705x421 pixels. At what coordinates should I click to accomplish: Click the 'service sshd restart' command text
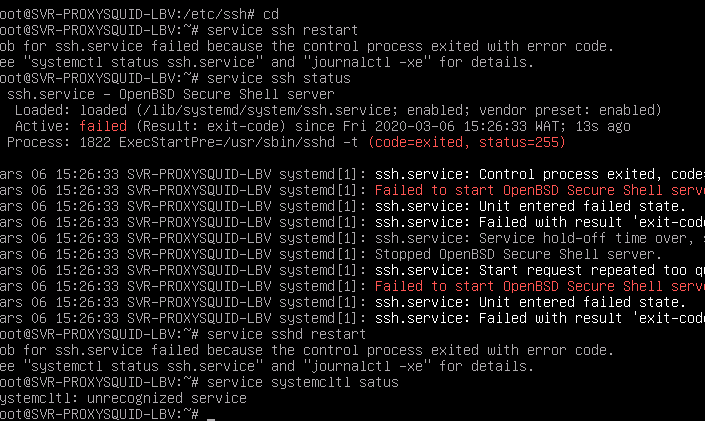[x=286, y=334]
